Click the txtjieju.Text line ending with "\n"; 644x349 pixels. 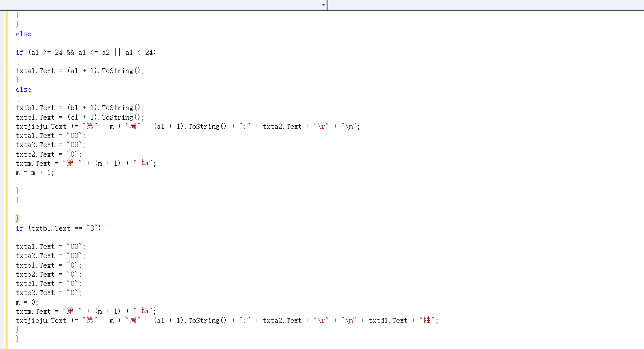(x=188, y=126)
